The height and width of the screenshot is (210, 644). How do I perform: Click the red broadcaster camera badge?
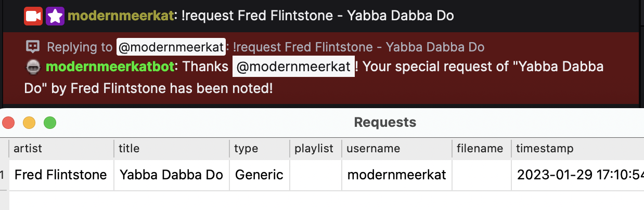(33, 16)
